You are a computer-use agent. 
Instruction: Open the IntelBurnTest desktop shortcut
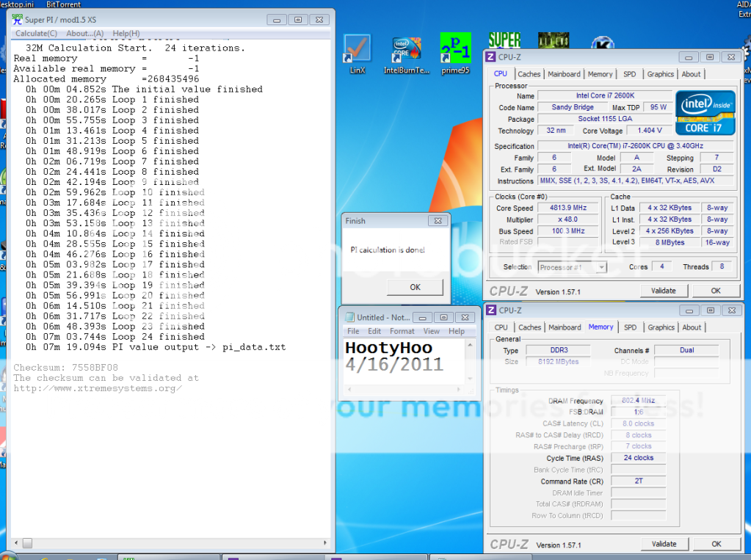tap(406, 54)
